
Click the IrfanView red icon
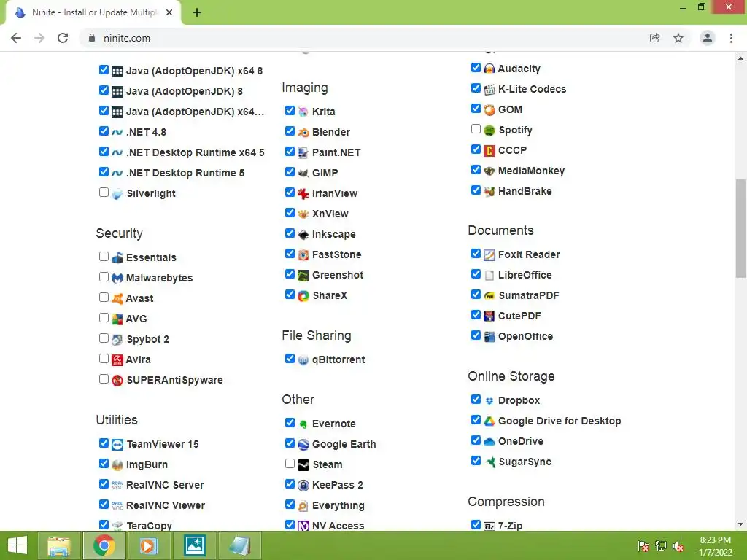tap(303, 193)
